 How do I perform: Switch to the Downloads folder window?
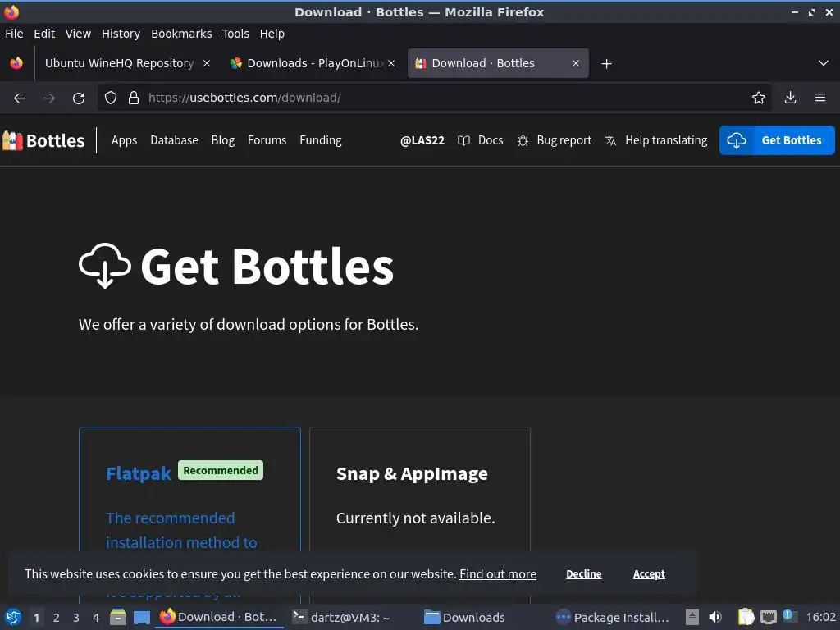[x=464, y=617]
